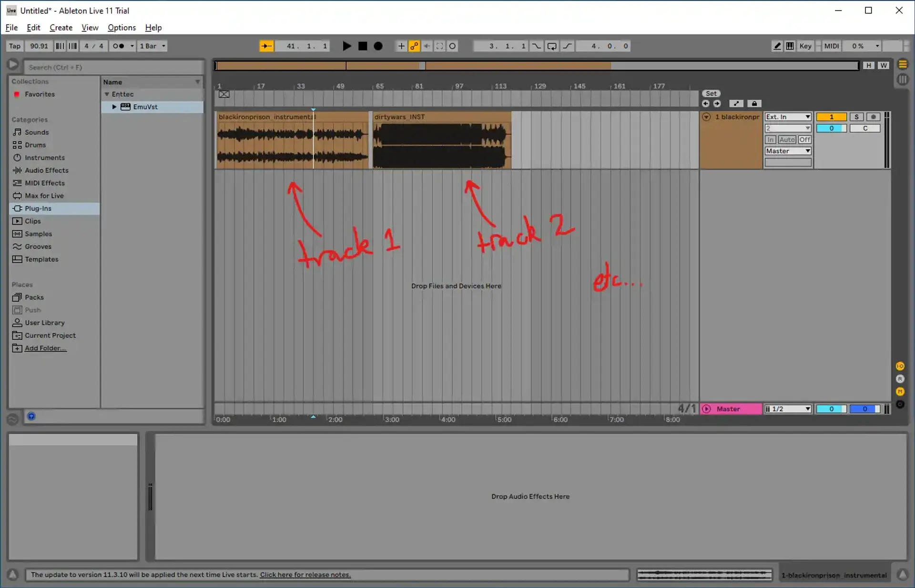Toggle Follow playback arrow button
Screen dimensions: 915x588
pos(266,46)
